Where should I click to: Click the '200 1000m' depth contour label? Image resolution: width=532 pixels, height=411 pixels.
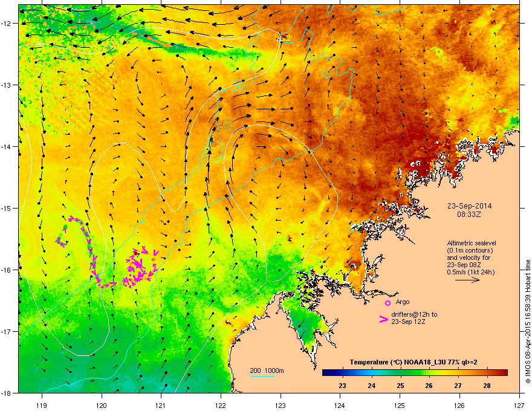[x=267, y=371]
